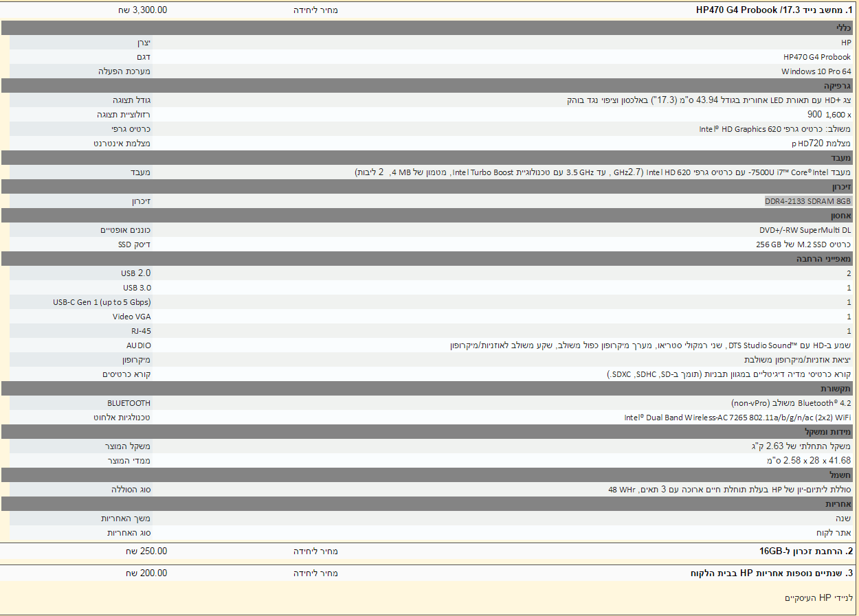Click the 'כוננים אופטיים' label

point(125,229)
